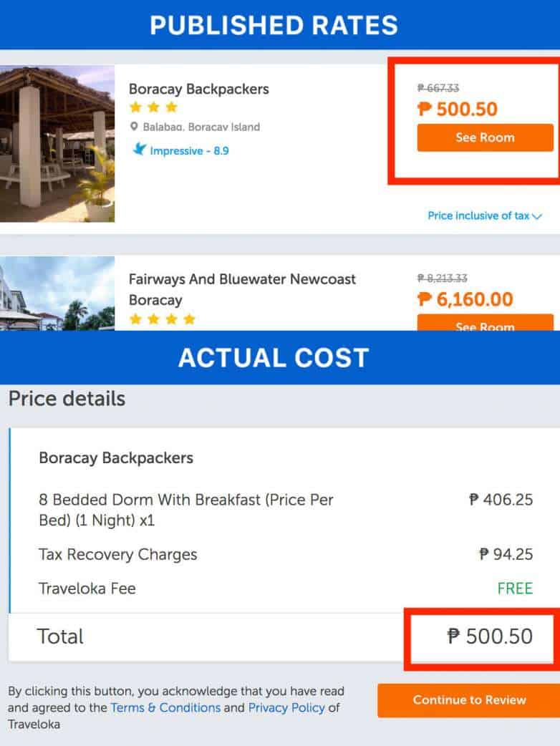Screen dimensions: 560x746
Task: Click the three-star rating of Boracay Backpackers
Action: pyautogui.click(x=153, y=107)
